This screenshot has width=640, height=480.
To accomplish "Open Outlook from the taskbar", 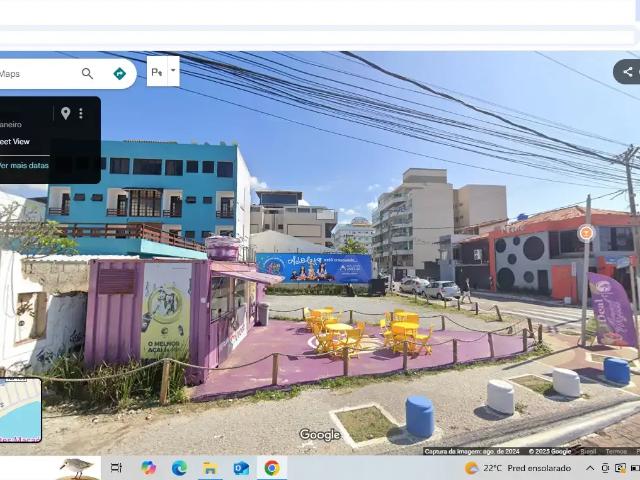I will coord(241,468).
